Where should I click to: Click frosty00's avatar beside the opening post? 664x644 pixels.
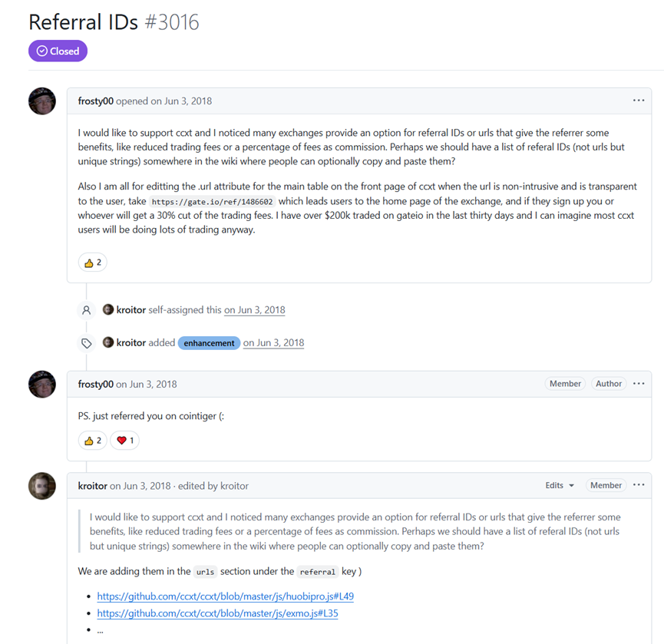[42, 101]
